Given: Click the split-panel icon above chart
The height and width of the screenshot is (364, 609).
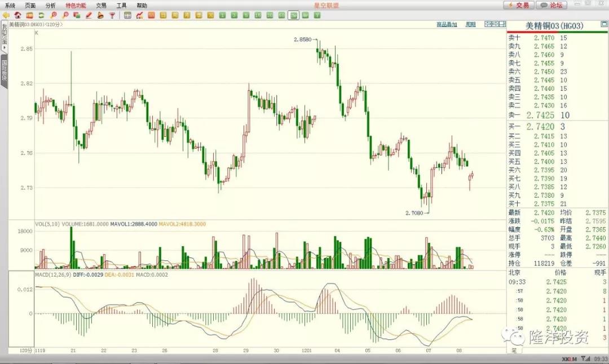Looking at the screenshot, I should (502, 24).
